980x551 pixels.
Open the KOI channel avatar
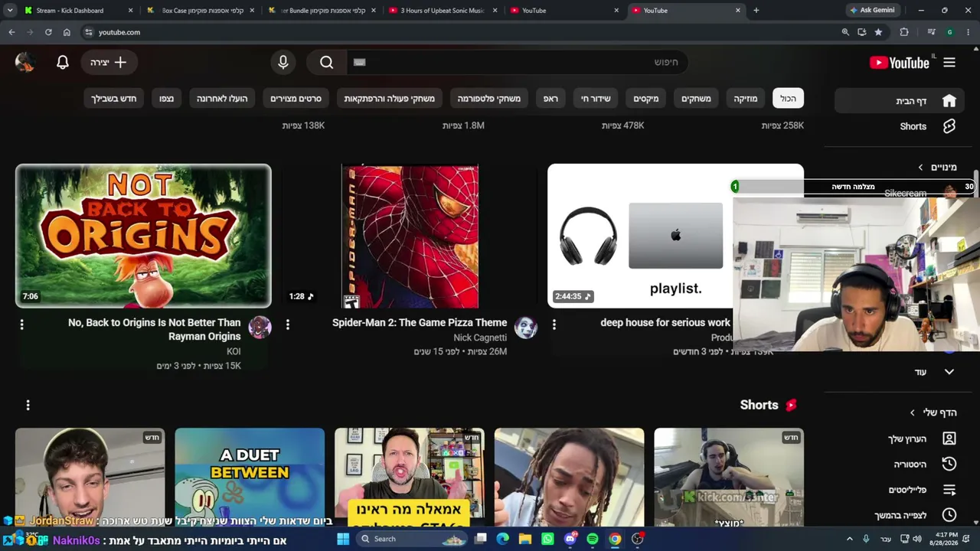260,328
